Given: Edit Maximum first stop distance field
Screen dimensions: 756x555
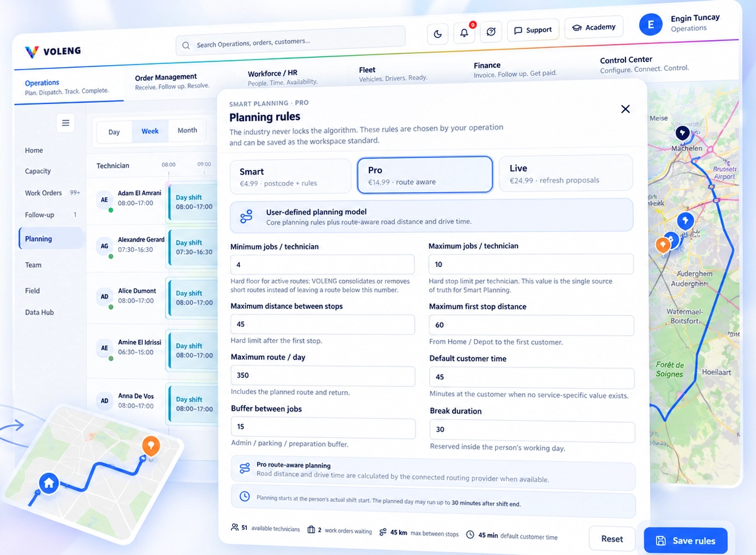Looking at the screenshot, I should [x=531, y=325].
